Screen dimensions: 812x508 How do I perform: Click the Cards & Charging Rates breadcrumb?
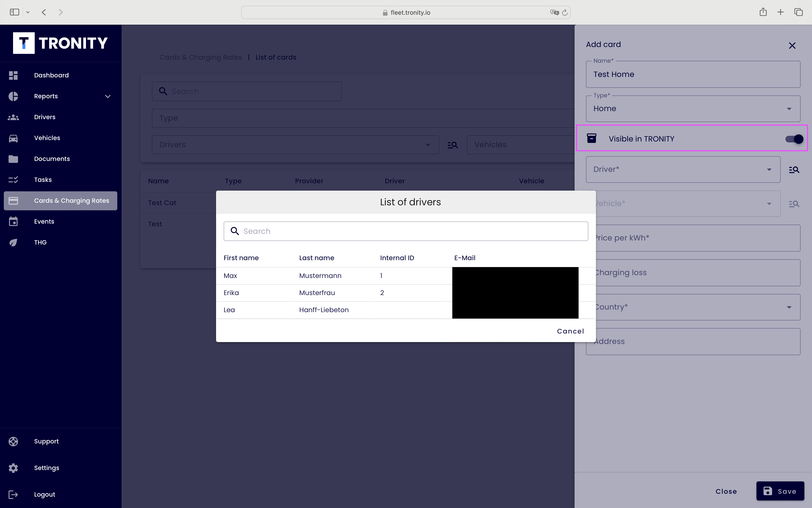click(x=201, y=57)
